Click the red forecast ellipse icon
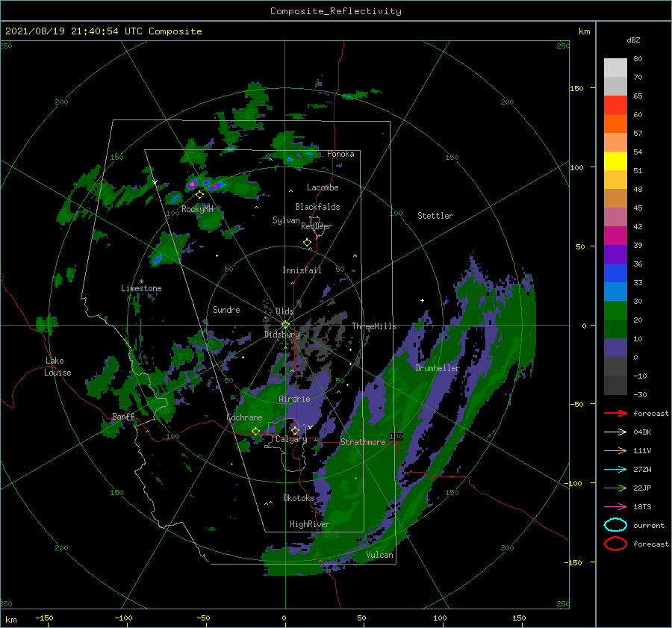672x628 pixels. (615, 544)
